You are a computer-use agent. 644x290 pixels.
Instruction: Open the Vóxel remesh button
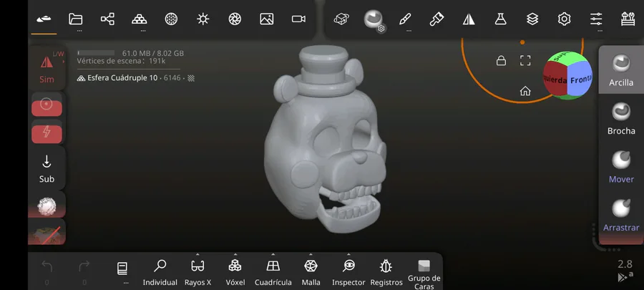pyautogui.click(x=235, y=273)
